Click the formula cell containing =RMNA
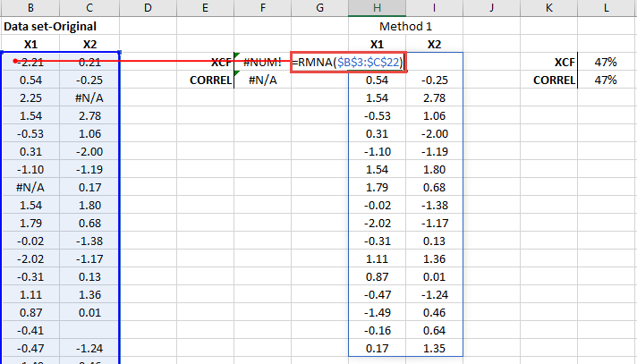637x364 pixels. click(x=349, y=62)
